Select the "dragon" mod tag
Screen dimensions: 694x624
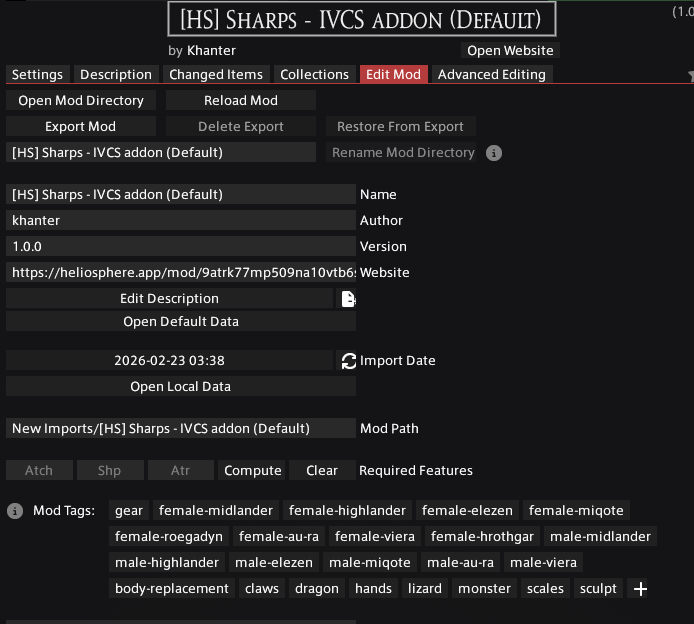317,589
